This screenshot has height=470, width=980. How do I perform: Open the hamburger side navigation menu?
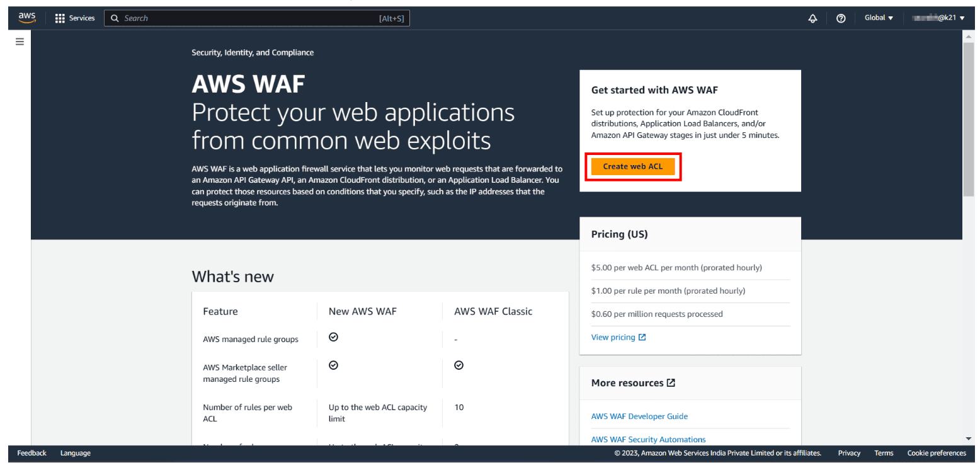pyautogui.click(x=20, y=42)
